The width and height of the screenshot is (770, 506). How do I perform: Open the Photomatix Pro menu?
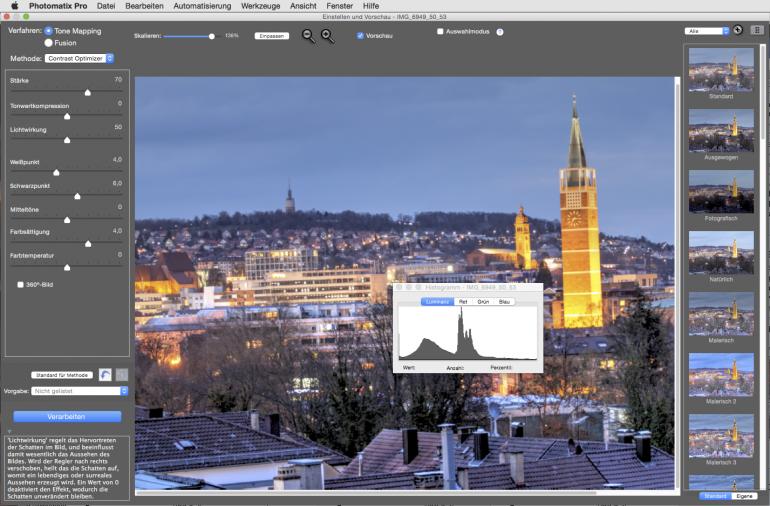[58, 6]
